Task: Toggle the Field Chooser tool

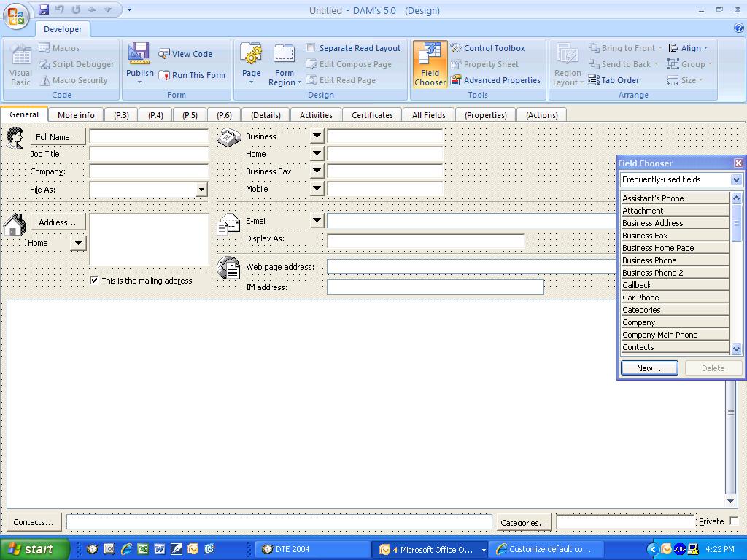Action: coord(430,64)
